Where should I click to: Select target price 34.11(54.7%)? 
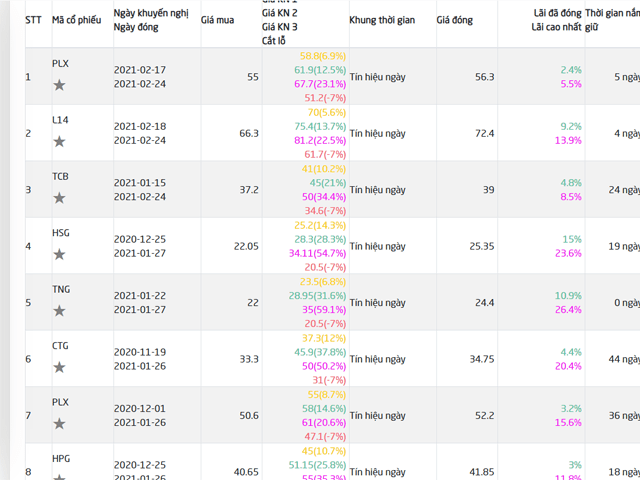(318, 253)
